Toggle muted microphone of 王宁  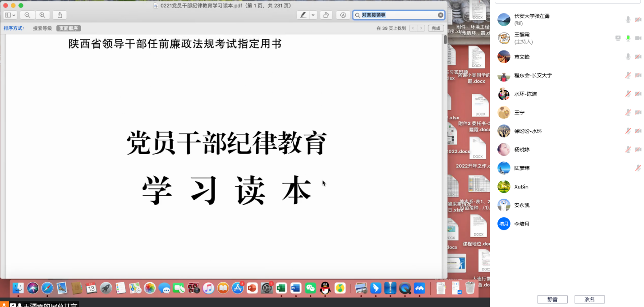pos(628,112)
